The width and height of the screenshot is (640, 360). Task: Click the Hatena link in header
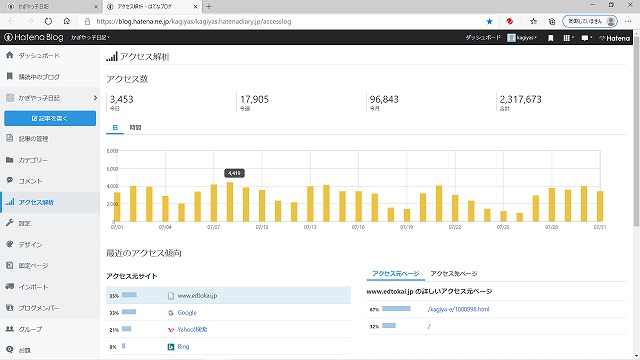click(x=615, y=38)
